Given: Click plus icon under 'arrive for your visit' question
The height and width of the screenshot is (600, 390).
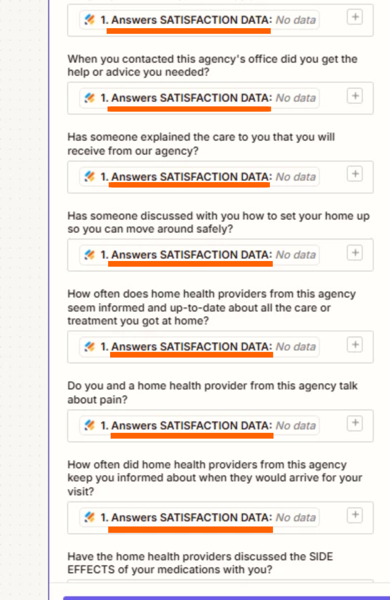Looking at the screenshot, I should 355,515.
